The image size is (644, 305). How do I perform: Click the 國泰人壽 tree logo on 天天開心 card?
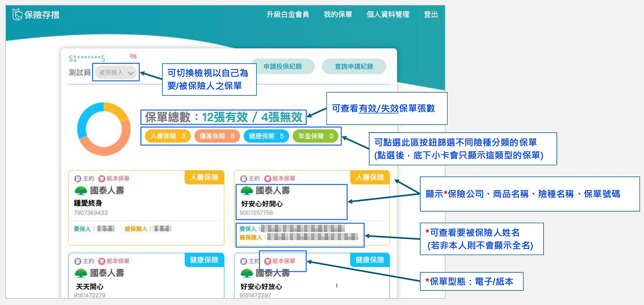tap(81, 274)
